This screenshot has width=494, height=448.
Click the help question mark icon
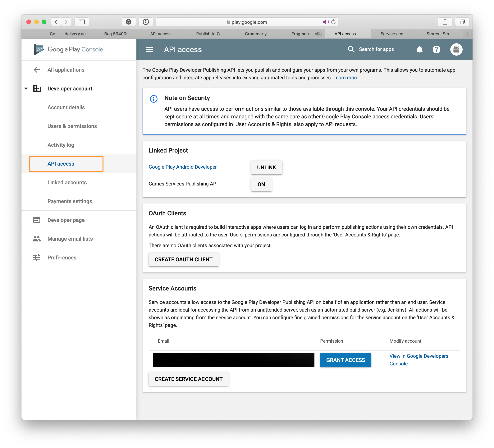coord(436,49)
